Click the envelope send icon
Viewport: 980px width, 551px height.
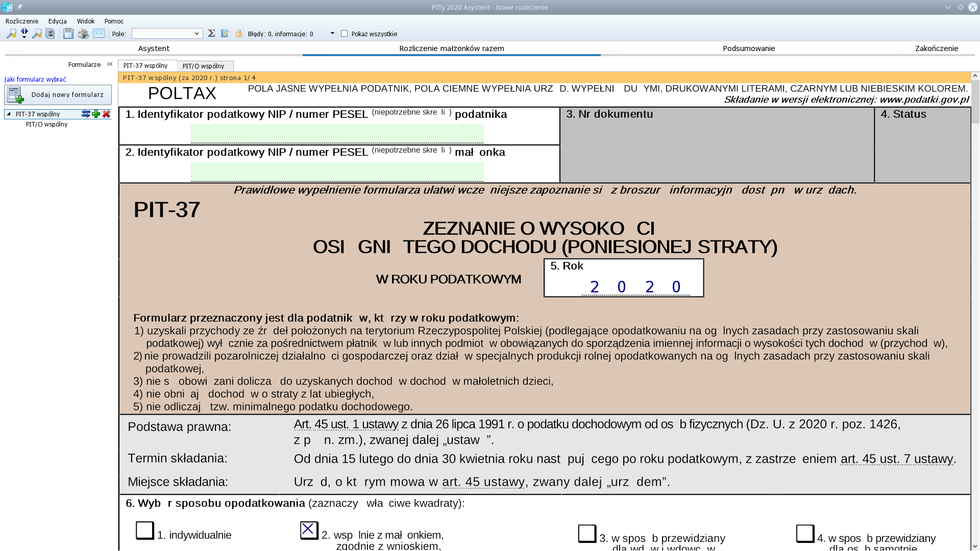click(x=99, y=34)
